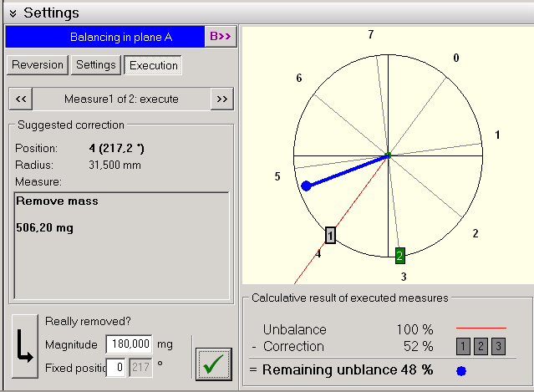Go to next measure with >> button
Viewport: 534px width, 392px height.
point(221,99)
